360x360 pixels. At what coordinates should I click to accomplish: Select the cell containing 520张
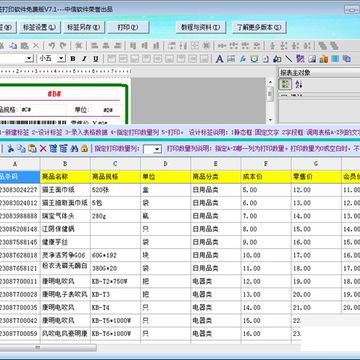tap(115, 190)
